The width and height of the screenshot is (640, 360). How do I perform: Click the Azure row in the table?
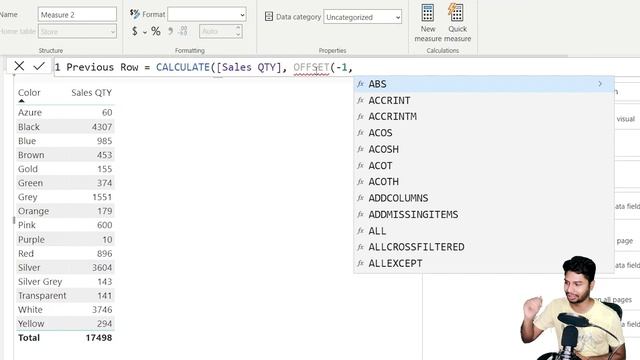(65, 112)
